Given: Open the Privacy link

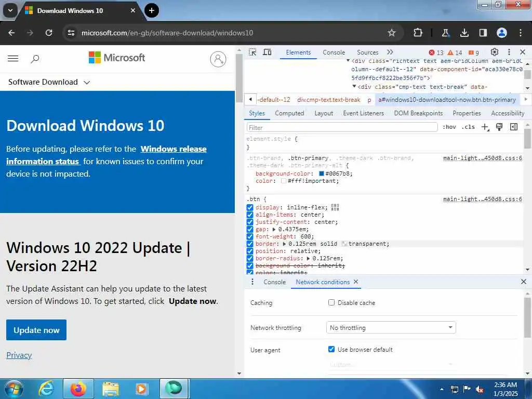Looking at the screenshot, I should click(19, 355).
